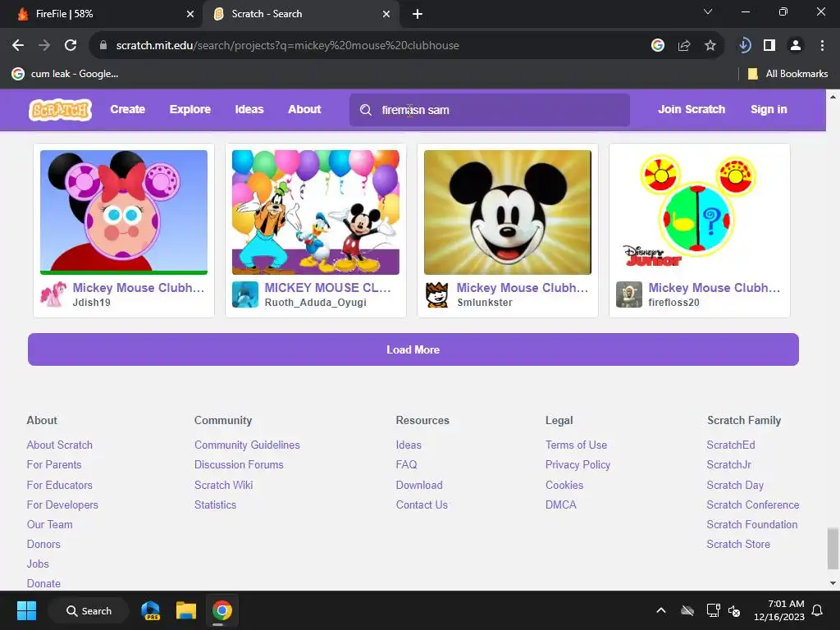Show hidden system tray icons
Viewport: 840px width, 630px height.
661,610
